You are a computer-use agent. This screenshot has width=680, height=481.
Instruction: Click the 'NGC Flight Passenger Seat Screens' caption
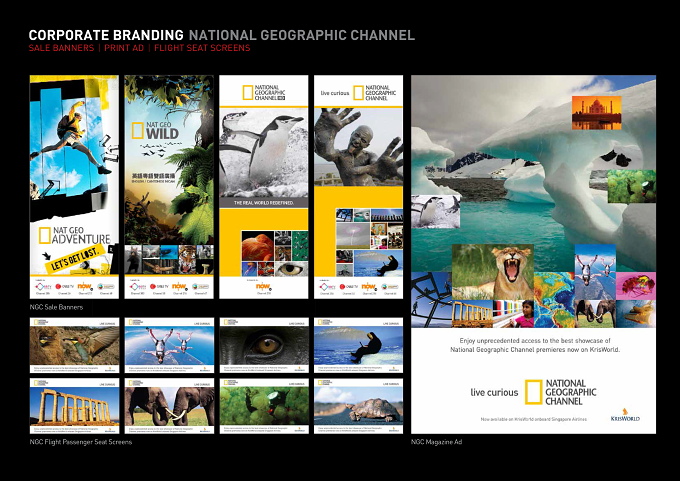tap(81, 442)
